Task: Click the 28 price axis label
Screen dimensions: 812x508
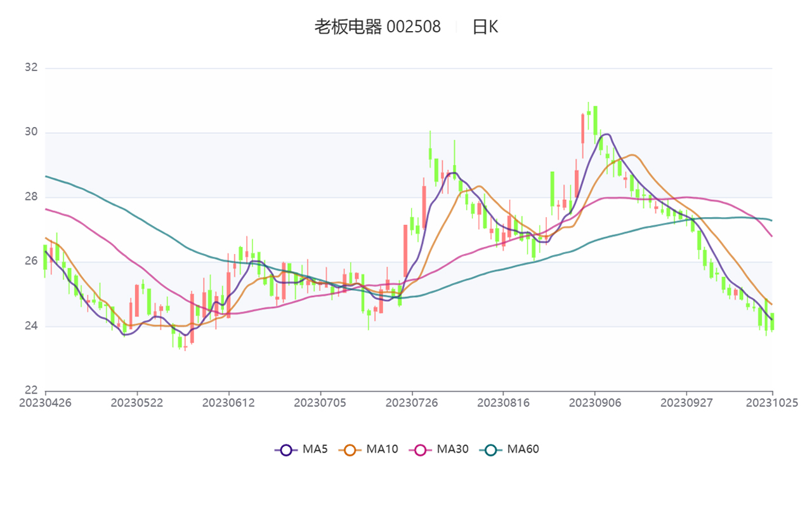Action: pyautogui.click(x=31, y=197)
